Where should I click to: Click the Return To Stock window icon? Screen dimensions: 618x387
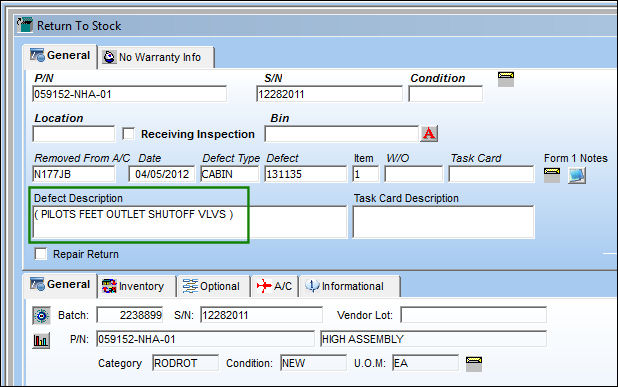coord(25,25)
